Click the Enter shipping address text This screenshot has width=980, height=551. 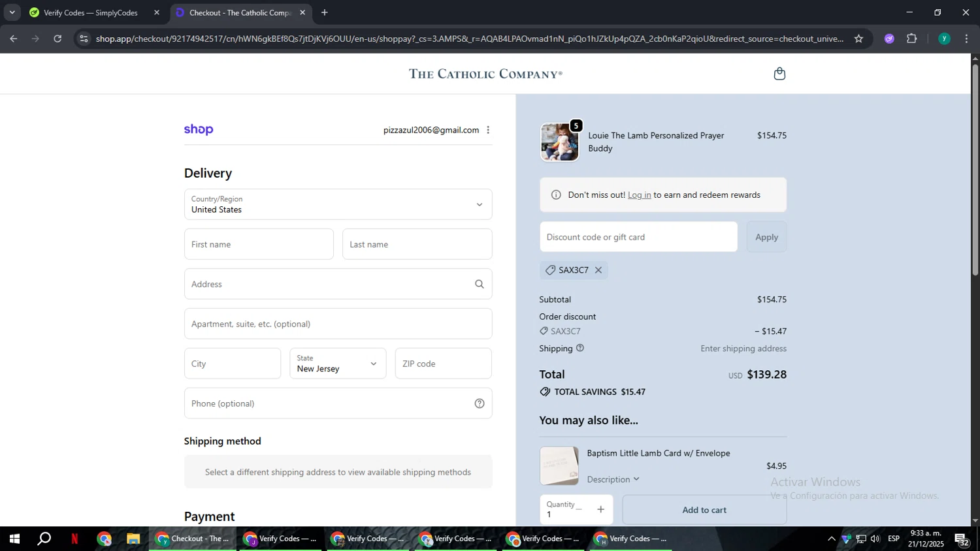(x=743, y=349)
